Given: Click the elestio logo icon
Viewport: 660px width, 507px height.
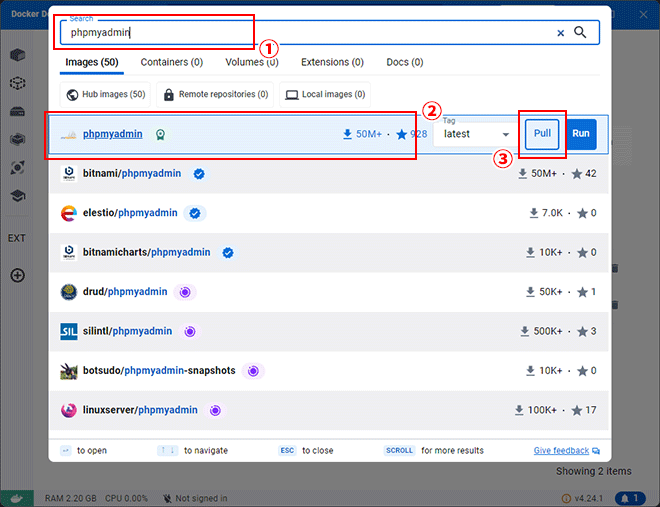Looking at the screenshot, I should 69,213.
